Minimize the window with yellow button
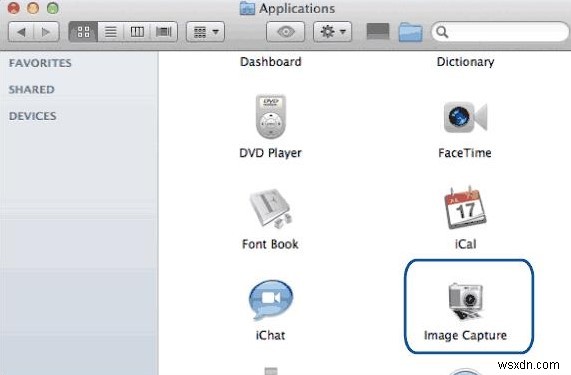 point(33,8)
